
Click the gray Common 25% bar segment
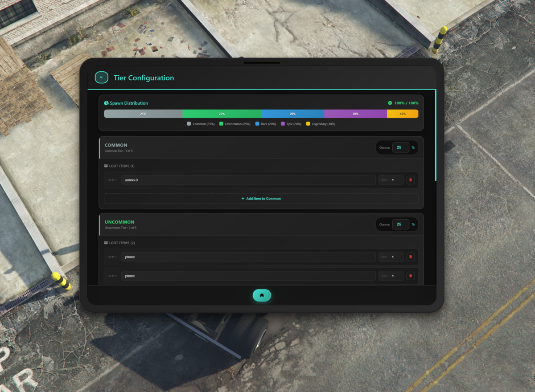143,114
